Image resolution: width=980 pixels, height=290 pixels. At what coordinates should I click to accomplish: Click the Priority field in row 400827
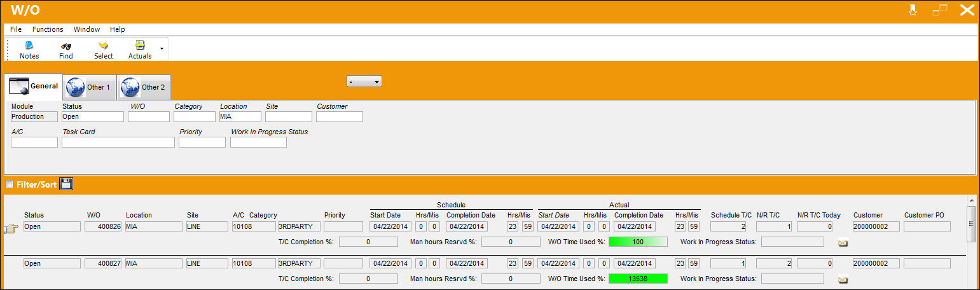coord(343,263)
